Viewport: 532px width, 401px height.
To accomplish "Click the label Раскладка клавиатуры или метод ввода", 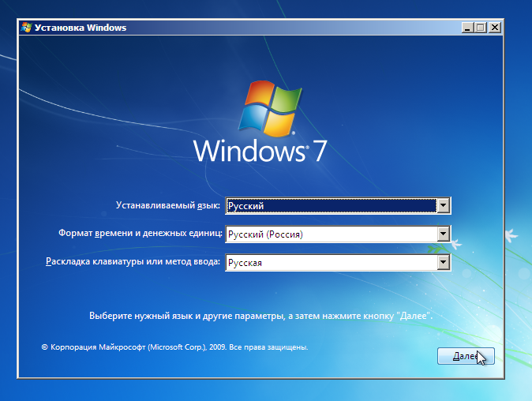I will 133,261.
